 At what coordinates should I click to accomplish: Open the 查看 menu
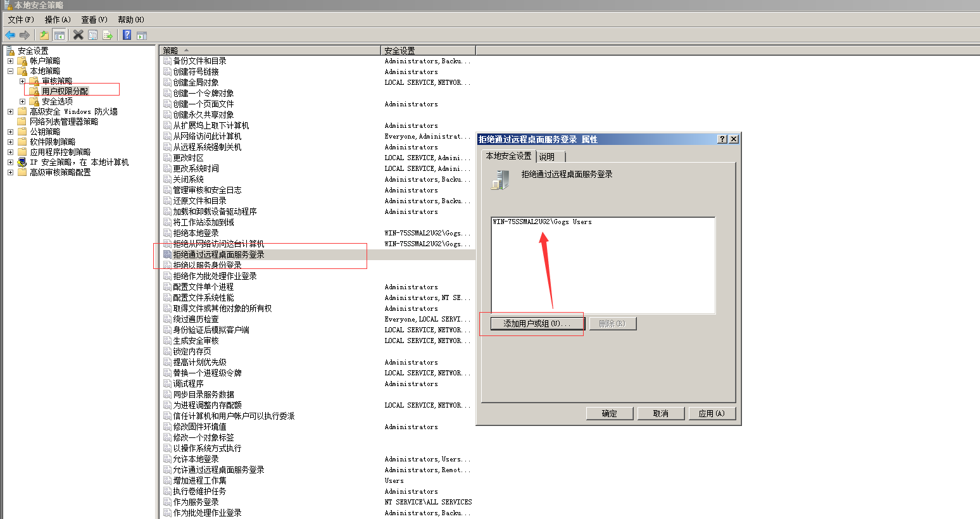92,20
